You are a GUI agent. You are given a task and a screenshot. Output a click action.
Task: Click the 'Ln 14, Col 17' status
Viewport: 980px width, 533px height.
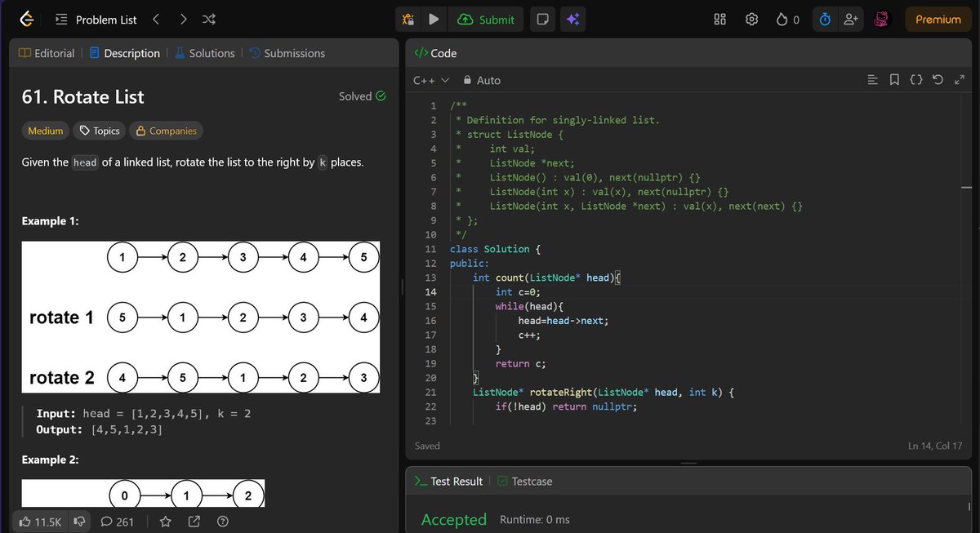pos(937,446)
